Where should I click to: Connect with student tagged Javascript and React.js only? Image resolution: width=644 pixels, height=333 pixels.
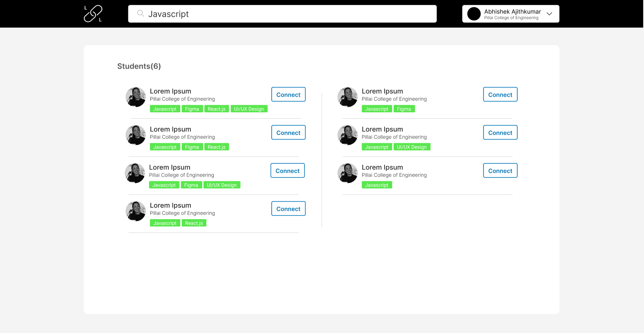coord(288,209)
